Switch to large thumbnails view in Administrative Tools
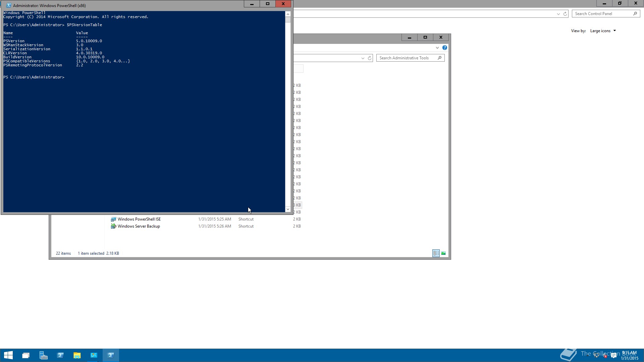The height and width of the screenshot is (362, 644). 443,253
